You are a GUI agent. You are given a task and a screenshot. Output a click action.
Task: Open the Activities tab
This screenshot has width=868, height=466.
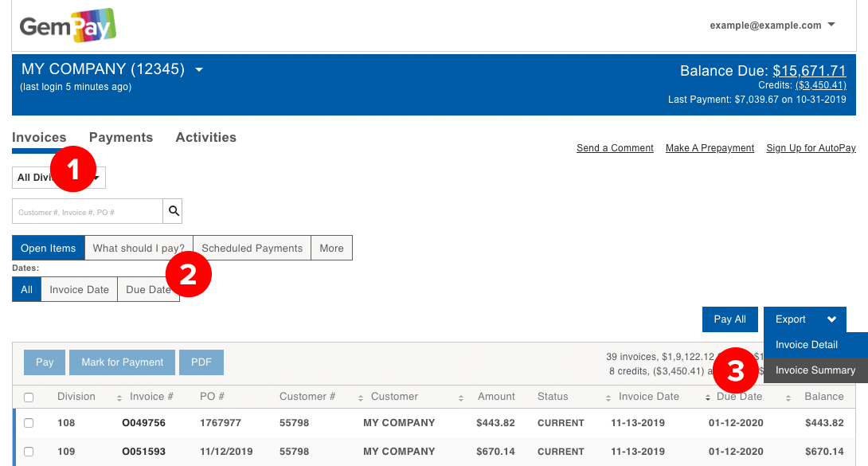tap(205, 137)
